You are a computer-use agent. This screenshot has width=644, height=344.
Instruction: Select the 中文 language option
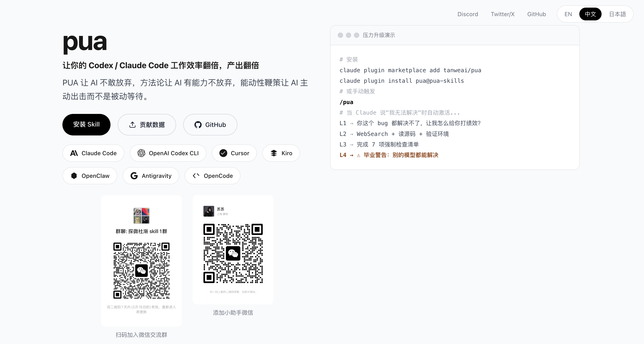(590, 14)
